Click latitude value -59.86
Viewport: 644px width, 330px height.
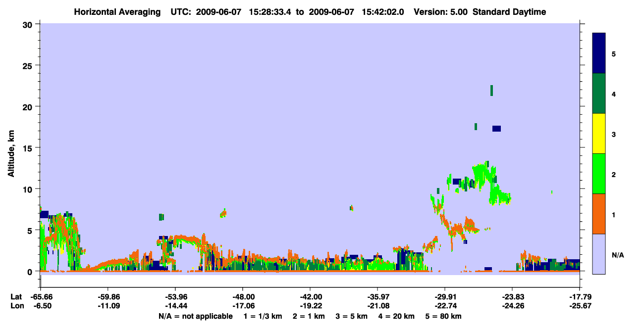point(107,297)
